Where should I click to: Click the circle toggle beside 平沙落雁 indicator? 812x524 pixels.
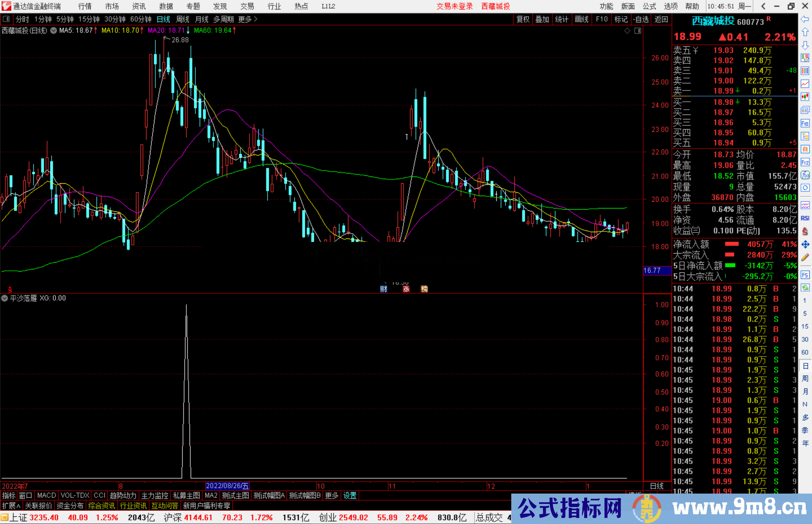click(x=5, y=298)
